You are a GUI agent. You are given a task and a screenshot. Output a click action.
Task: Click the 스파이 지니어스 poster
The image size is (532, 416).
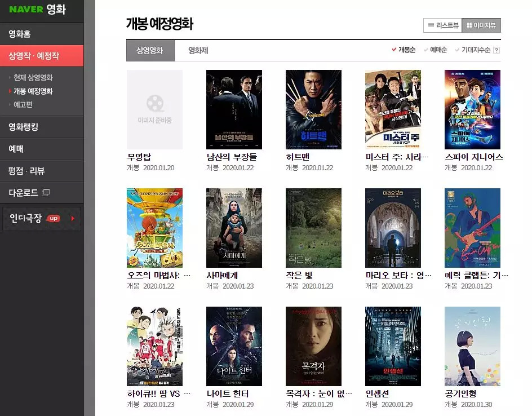472,109
